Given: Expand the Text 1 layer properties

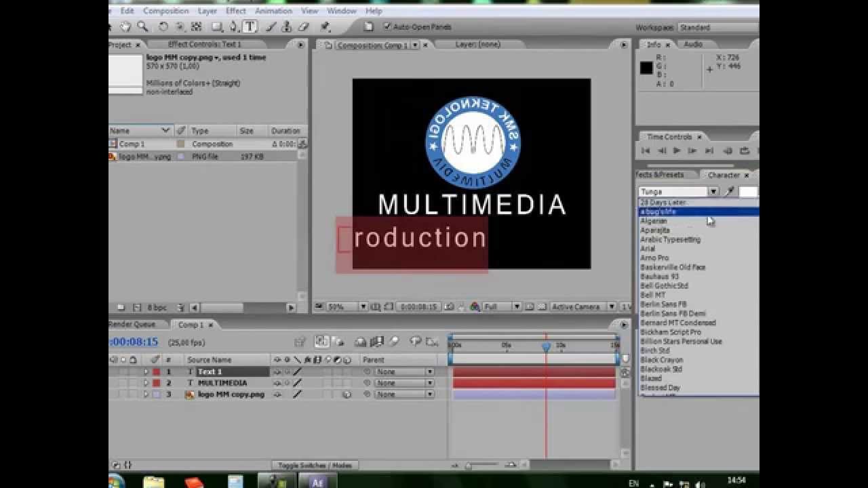Looking at the screenshot, I should 145,372.
